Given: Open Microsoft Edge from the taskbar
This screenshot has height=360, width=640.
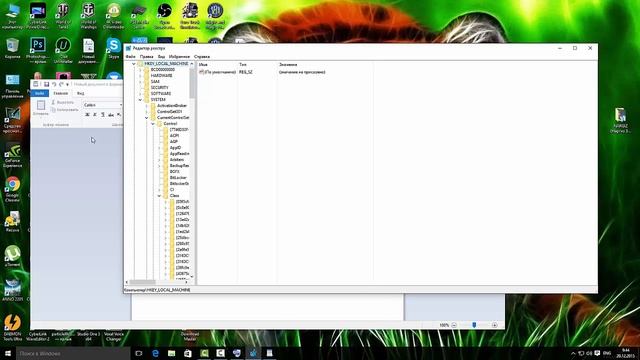Looking at the screenshot, I should [x=155, y=353].
